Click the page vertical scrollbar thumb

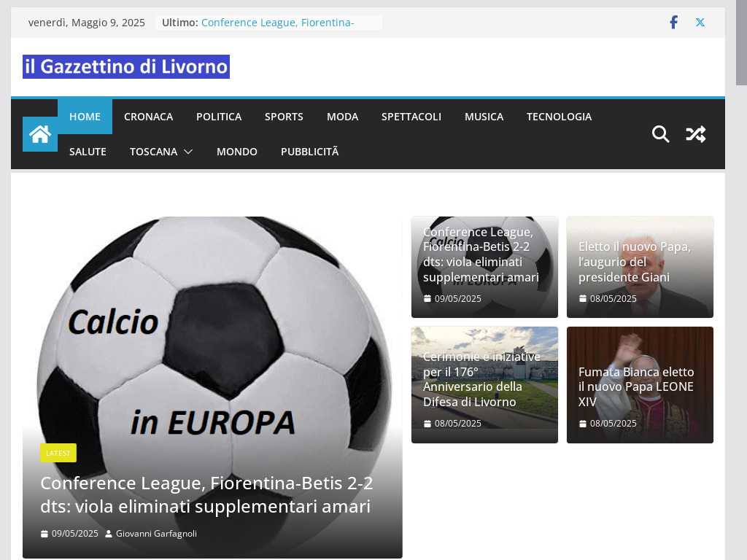pyautogui.click(x=741, y=43)
